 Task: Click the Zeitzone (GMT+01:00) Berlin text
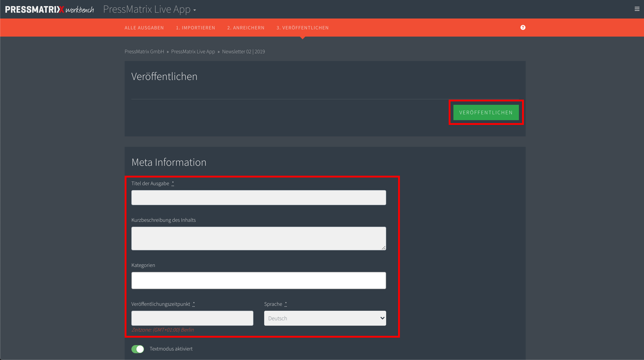click(163, 330)
